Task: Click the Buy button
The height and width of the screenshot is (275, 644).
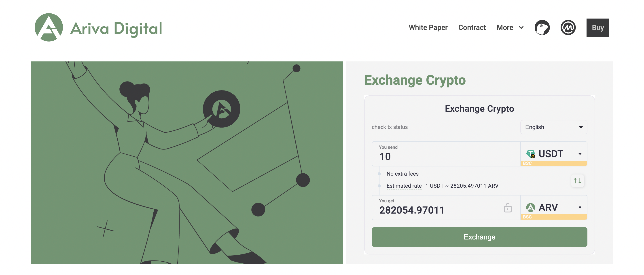Action: pos(598,27)
